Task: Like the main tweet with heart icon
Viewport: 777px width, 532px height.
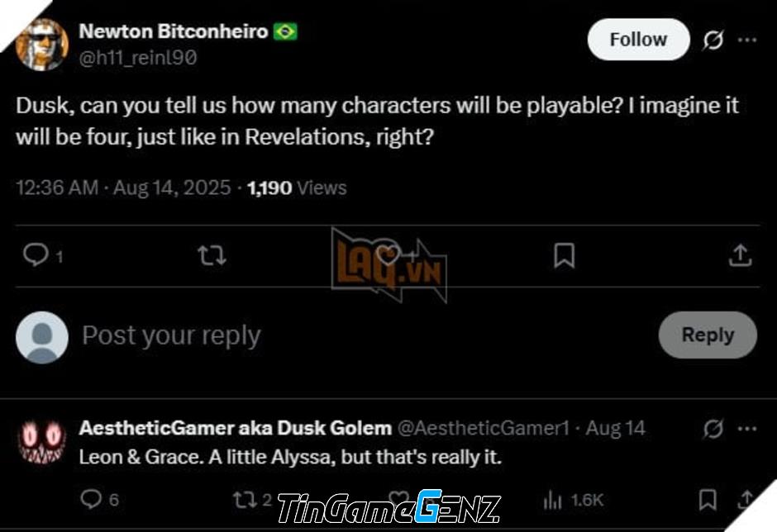Action: pyautogui.click(x=388, y=255)
